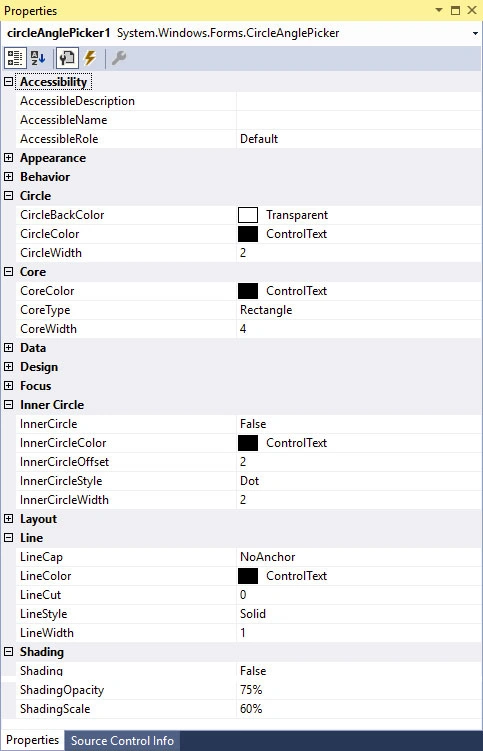Show Properties page icon
483x751 pixels.
(x=67, y=58)
